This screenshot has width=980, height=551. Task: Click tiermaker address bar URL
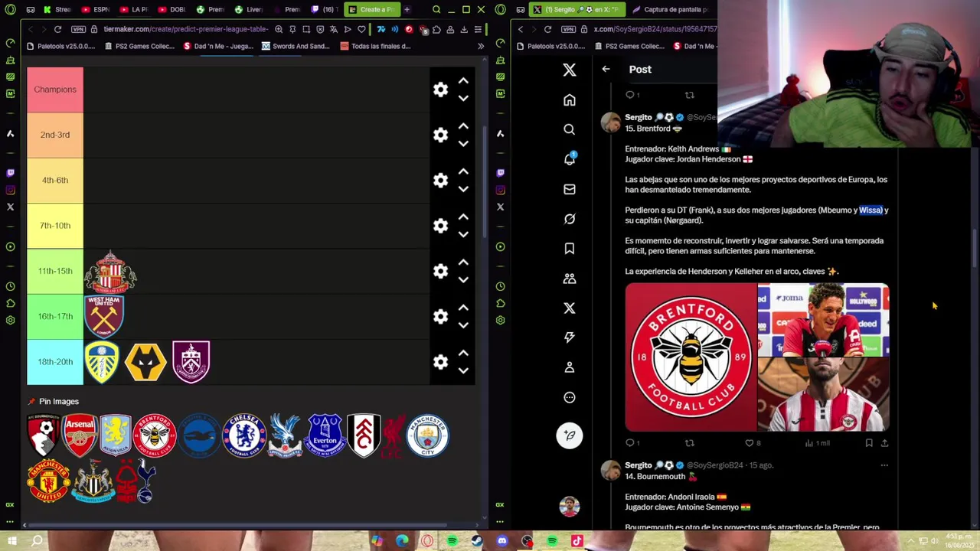pos(185,29)
